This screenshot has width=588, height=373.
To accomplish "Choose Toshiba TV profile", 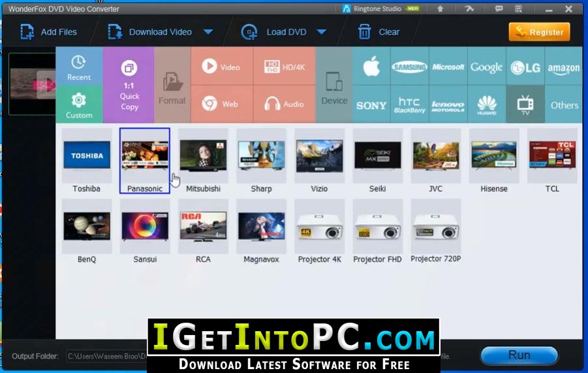I will coord(87,161).
